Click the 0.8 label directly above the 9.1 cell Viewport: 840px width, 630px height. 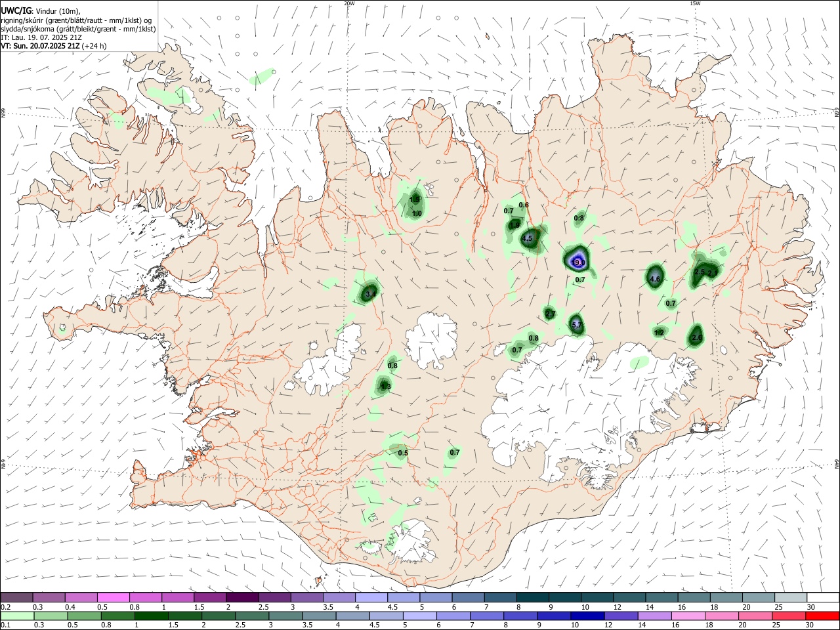(x=579, y=219)
